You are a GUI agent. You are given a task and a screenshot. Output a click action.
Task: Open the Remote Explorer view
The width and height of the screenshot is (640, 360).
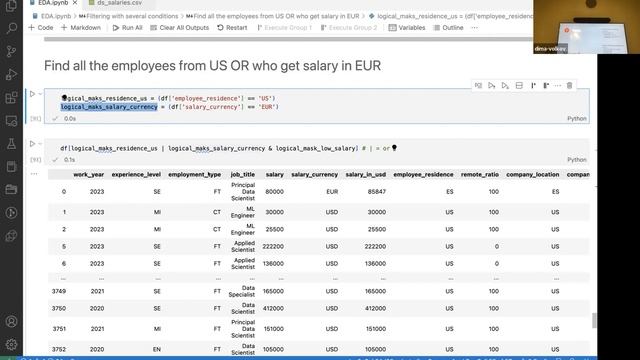[11, 121]
